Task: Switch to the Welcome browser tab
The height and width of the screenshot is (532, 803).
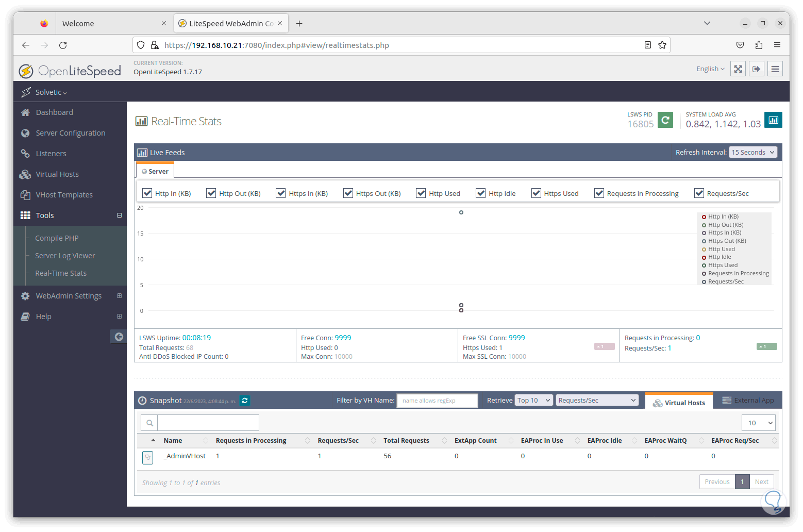Action: point(113,24)
